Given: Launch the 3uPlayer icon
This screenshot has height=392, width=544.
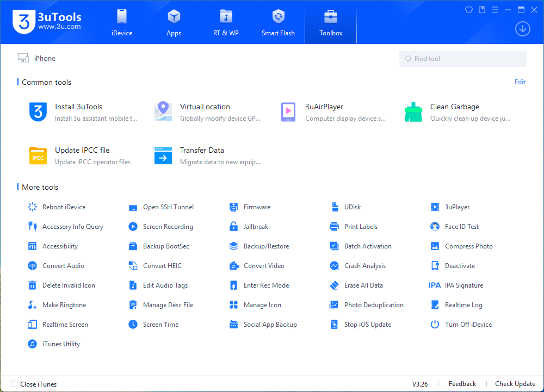Looking at the screenshot, I should click(x=435, y=207).
